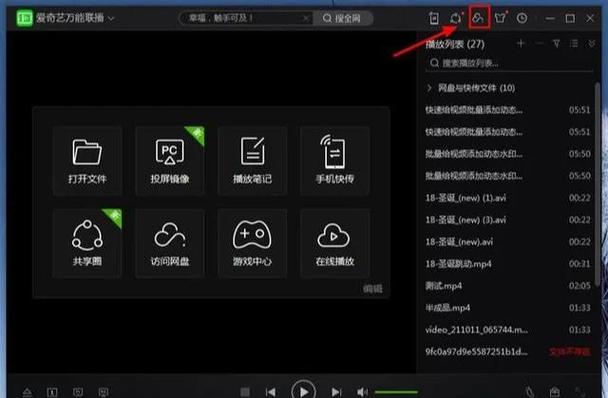Screen dimensions: 608x398
Task: Mute audio with the speaker icon
Action: 362,392
